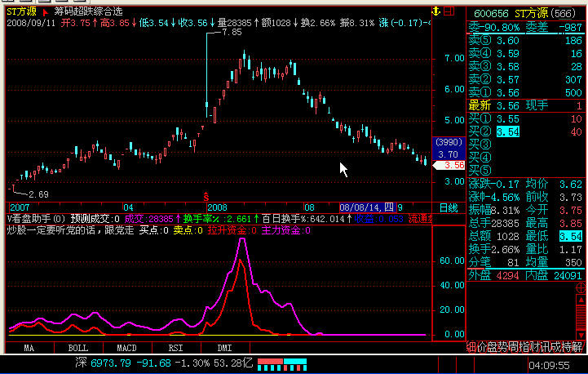Click the 前收 3.73 previous close value
Screen dimensions: 588x374
(x=570, y=197)
